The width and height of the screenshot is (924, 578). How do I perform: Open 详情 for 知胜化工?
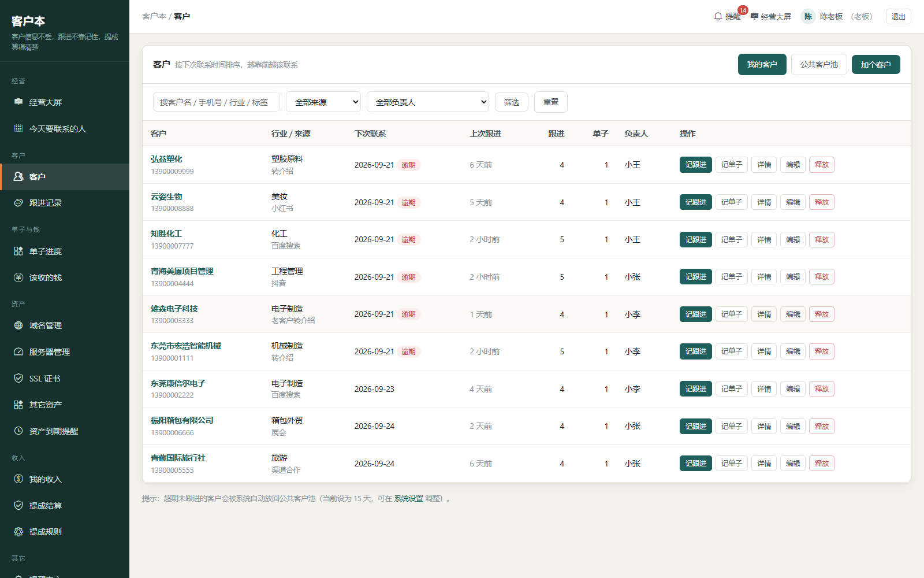click(764, 239)
